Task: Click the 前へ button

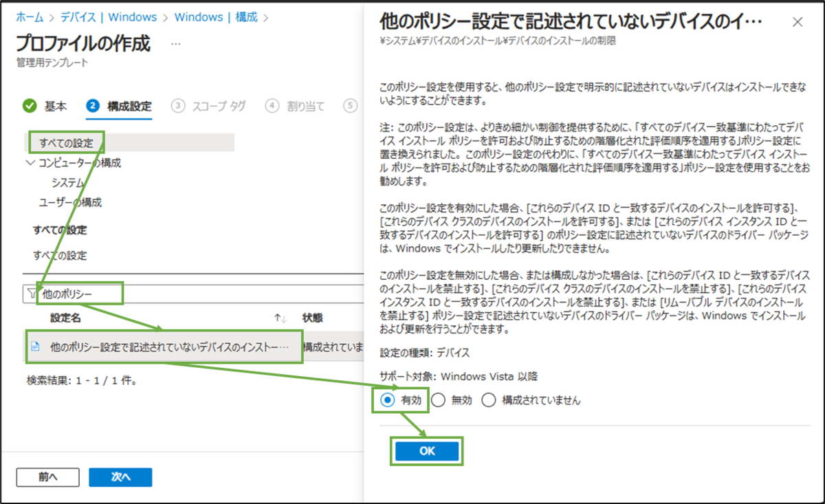Action: click(x=47, y=476)
